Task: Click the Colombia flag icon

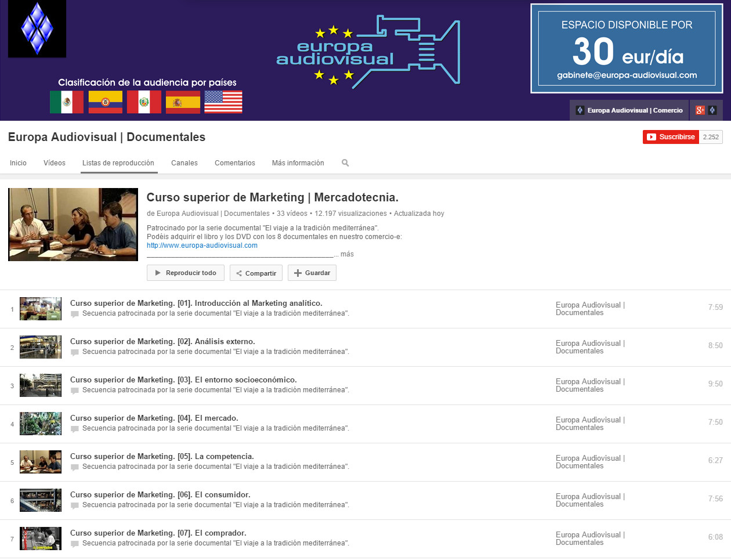Action: point(106,102)
